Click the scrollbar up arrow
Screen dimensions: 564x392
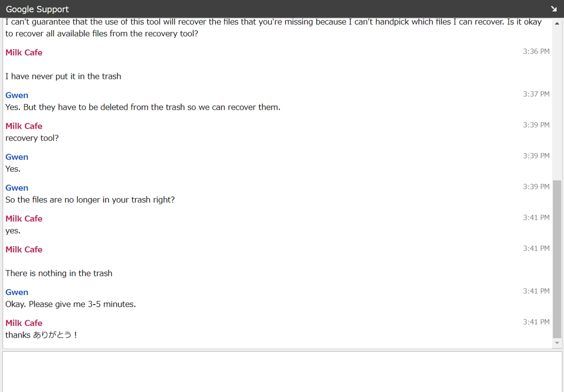(557, 23)
